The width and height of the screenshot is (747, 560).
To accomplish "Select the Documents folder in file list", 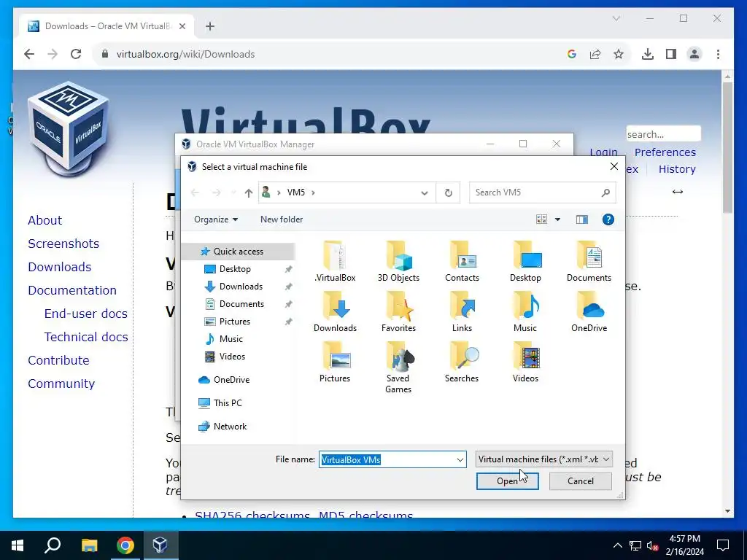I will tap(589, 262).
